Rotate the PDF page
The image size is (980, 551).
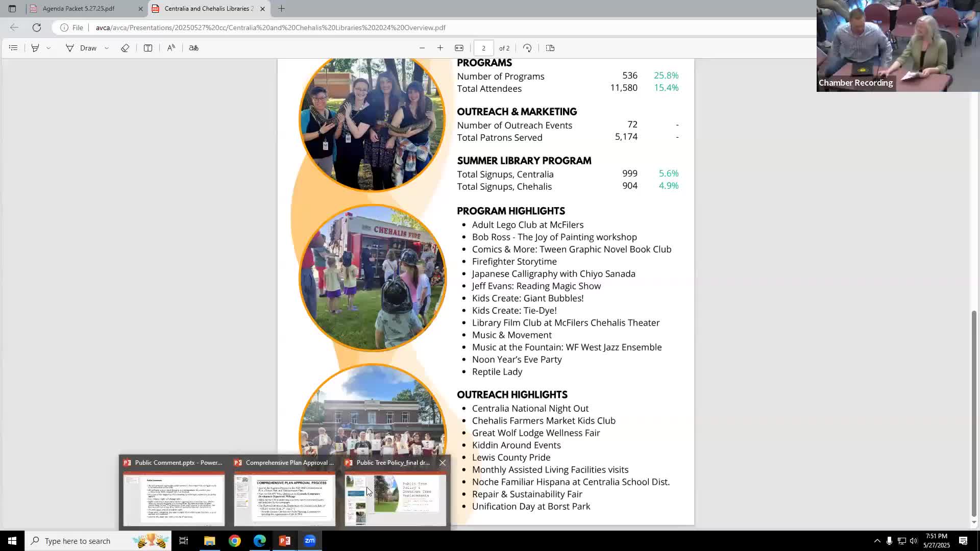(x=527, y=48)
